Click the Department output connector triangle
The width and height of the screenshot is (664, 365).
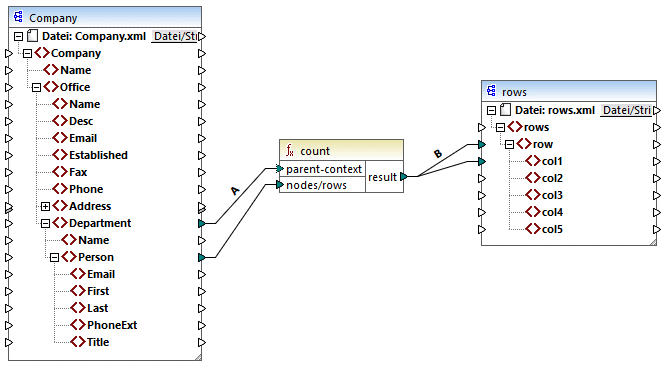(x=202, y=223)
